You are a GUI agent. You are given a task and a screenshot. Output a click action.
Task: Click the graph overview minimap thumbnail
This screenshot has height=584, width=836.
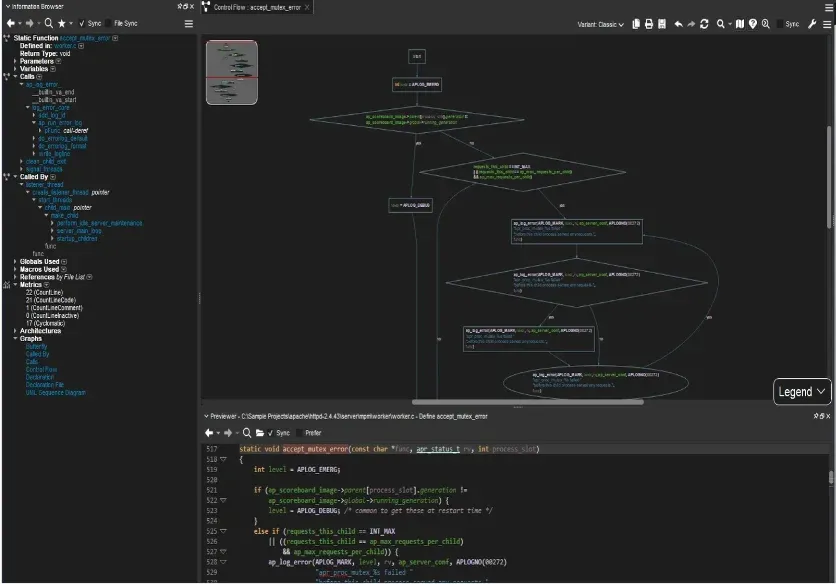(x=232, y=73)
